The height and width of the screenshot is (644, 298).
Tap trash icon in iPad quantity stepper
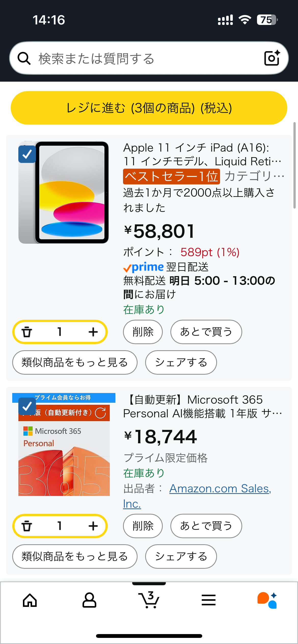pos(27,332)
